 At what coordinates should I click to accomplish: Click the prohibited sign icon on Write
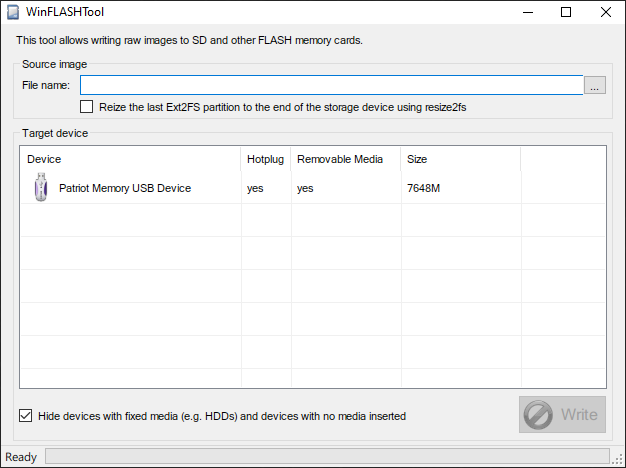(538, 415)
